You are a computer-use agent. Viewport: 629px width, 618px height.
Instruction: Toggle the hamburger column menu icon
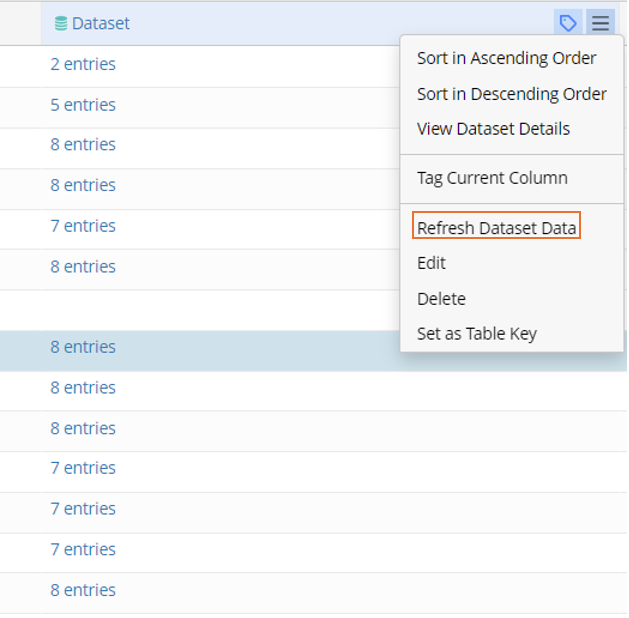[x=600, y=23]
